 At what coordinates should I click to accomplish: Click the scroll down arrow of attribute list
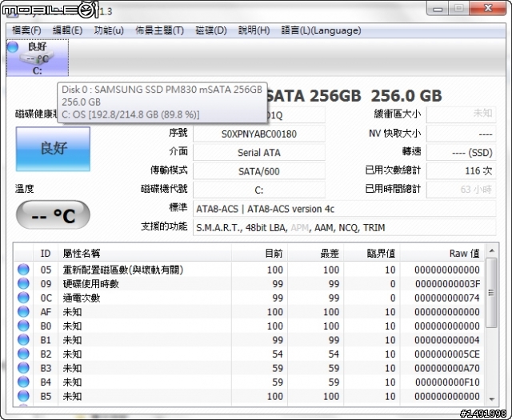[491, 399]
